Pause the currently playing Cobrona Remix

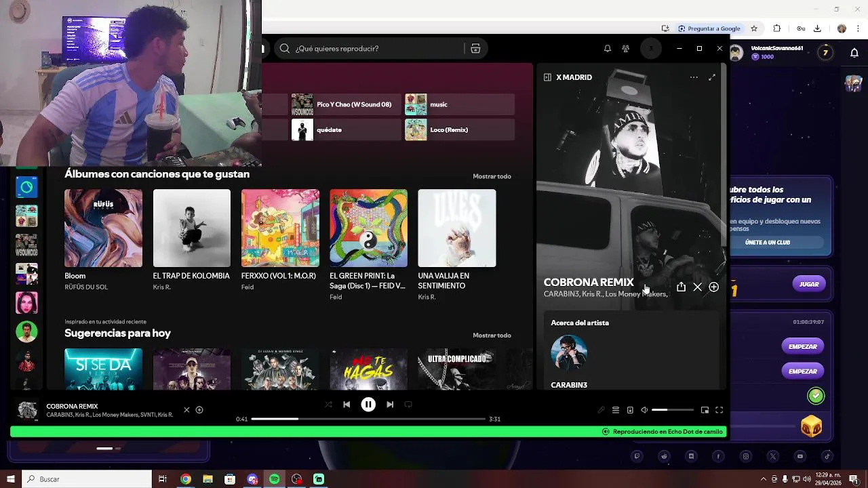[x=368, y=405]
